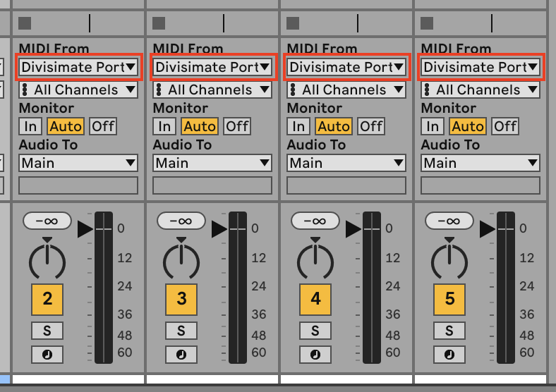Screen dimensions: 556x392
Task: Set track 5 monitor to Off
Action: click(x=505, y=126)
